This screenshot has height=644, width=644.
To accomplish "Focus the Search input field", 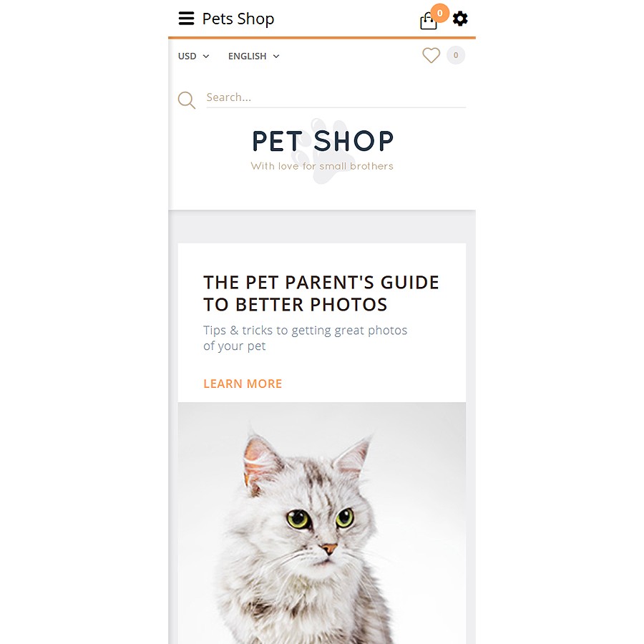I will tap(336, 98).
